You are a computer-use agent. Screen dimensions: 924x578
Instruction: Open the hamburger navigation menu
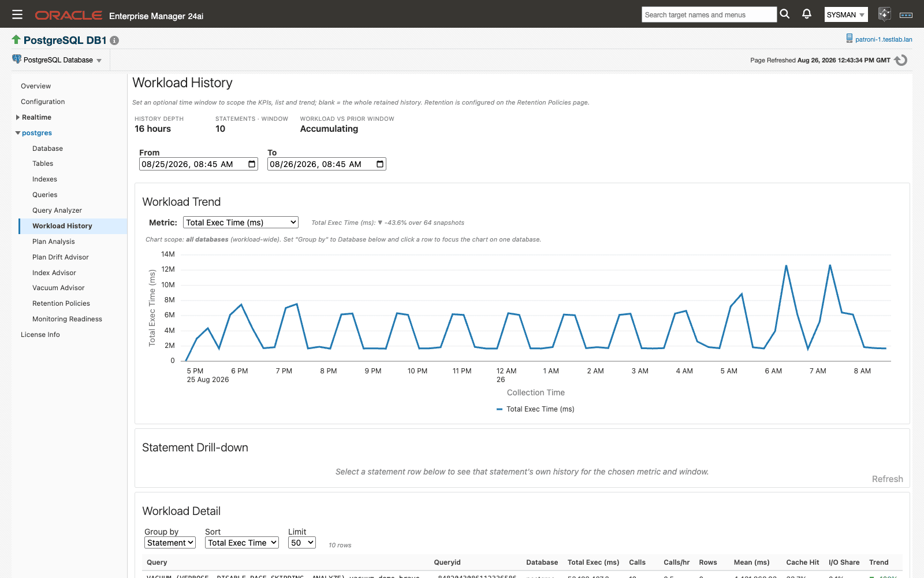click(17, 14)
